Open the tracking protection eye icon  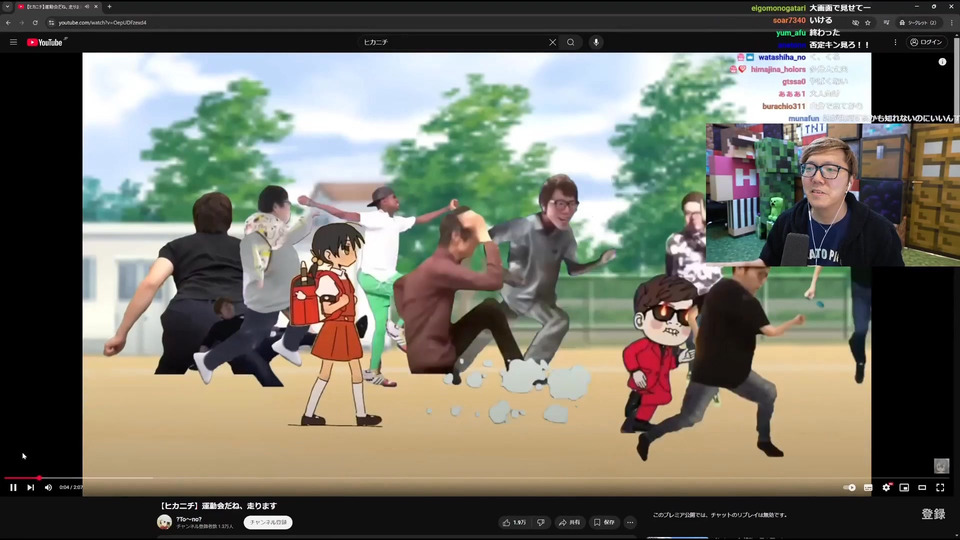(x=855, y=23)
